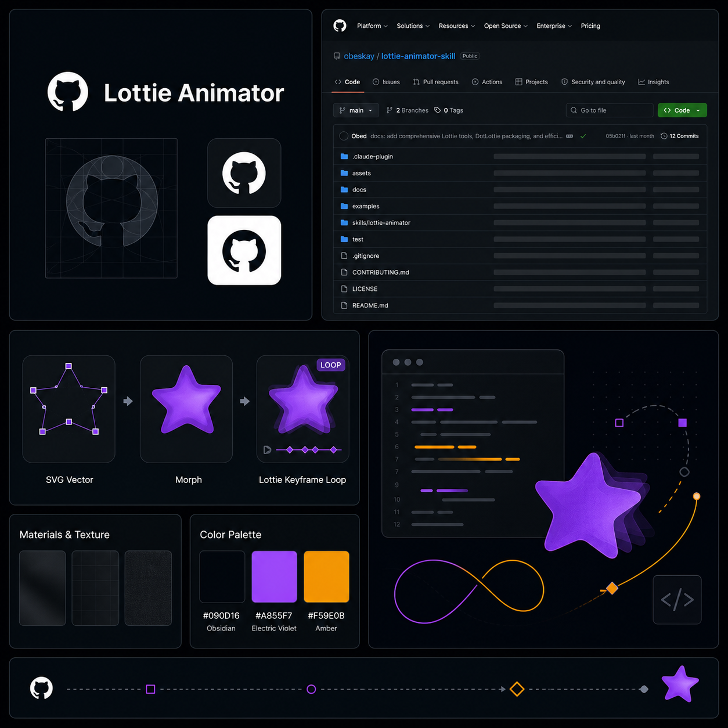Screen dimensions: 728x728
Task: Open the Platform dropdown menu
Action: (372, 26)
